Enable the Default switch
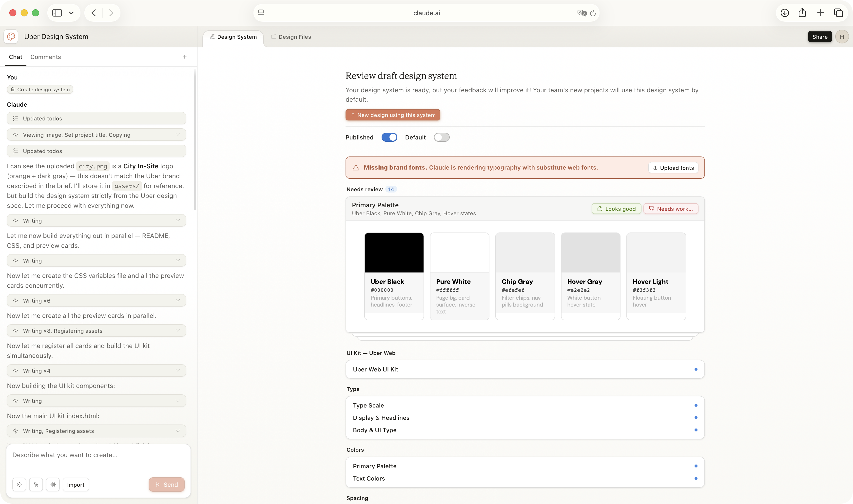Viewport: 853px width, 504px height. tap(442, 137)
